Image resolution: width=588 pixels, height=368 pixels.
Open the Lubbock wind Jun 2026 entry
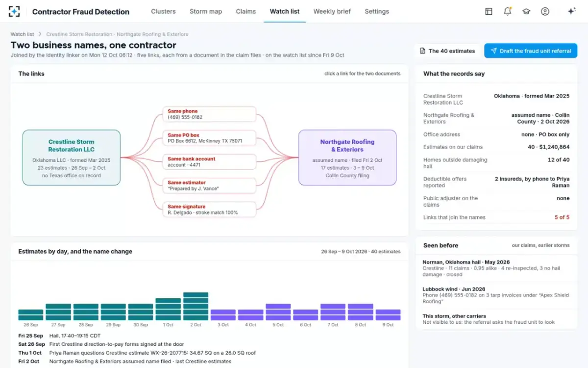coord(496,295)
